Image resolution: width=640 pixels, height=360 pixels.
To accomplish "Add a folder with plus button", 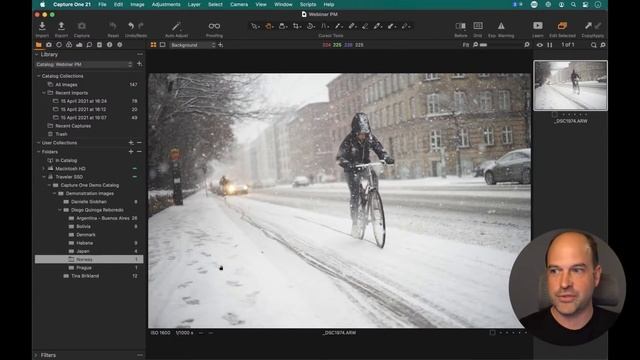I will pos(131,151).
